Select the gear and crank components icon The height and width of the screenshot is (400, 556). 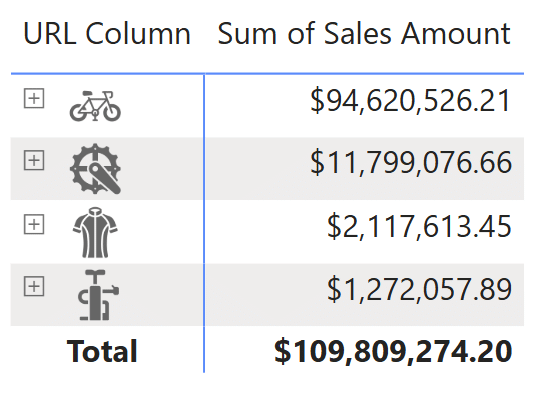point(95,169)
